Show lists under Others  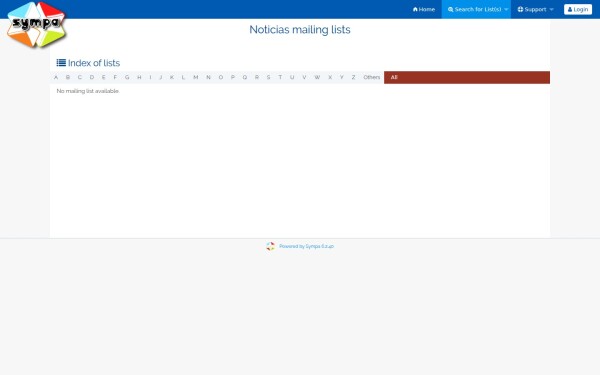tap(372, 77)
